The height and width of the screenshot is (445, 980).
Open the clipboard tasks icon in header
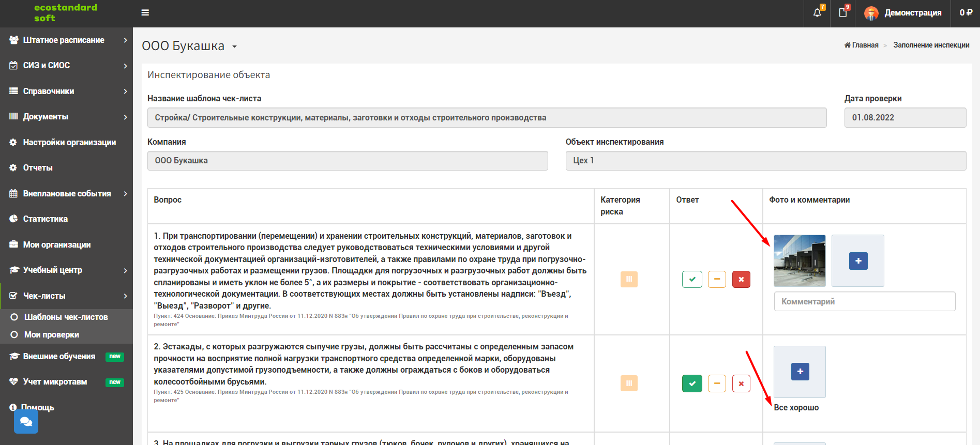[x=843, y=12]
